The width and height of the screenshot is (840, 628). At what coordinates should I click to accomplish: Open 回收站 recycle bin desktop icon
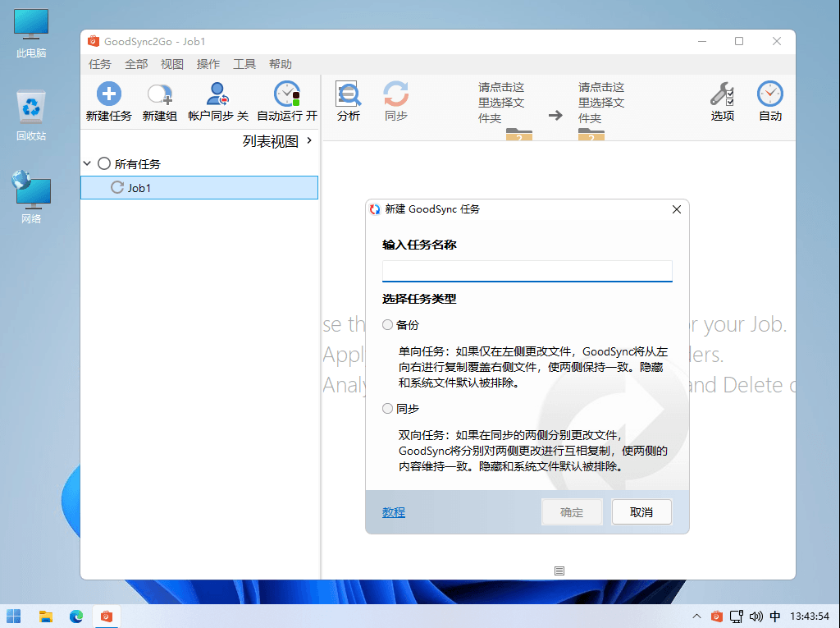tap(31, 115)
